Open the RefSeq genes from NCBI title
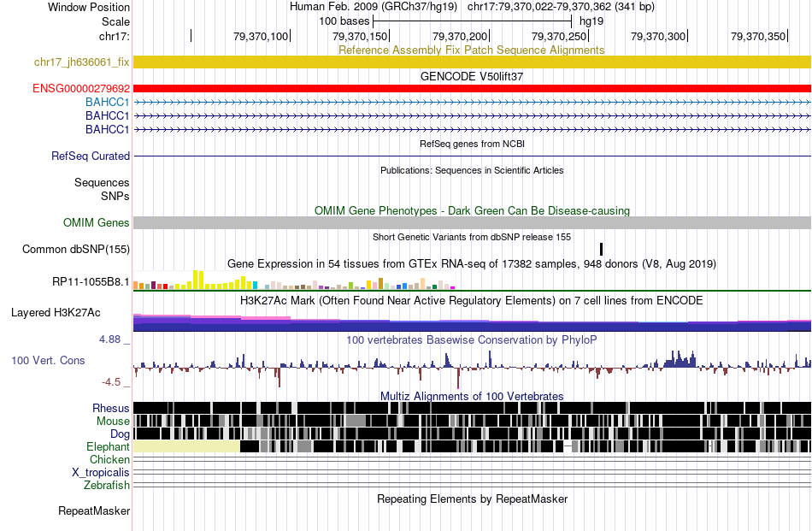This screenshot has height=531, width=812. [472, 144]
